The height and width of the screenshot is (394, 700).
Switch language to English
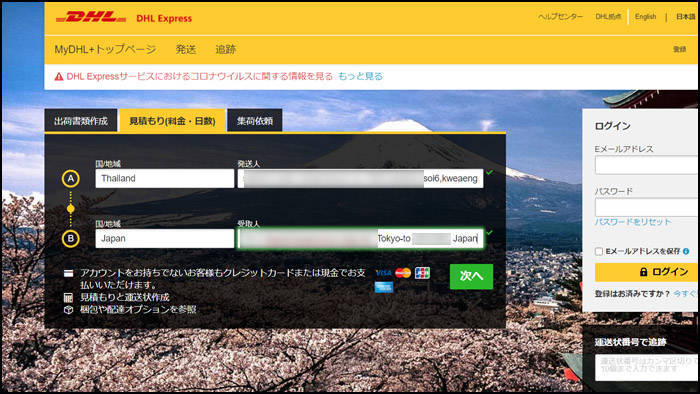[x=646, y=17]
